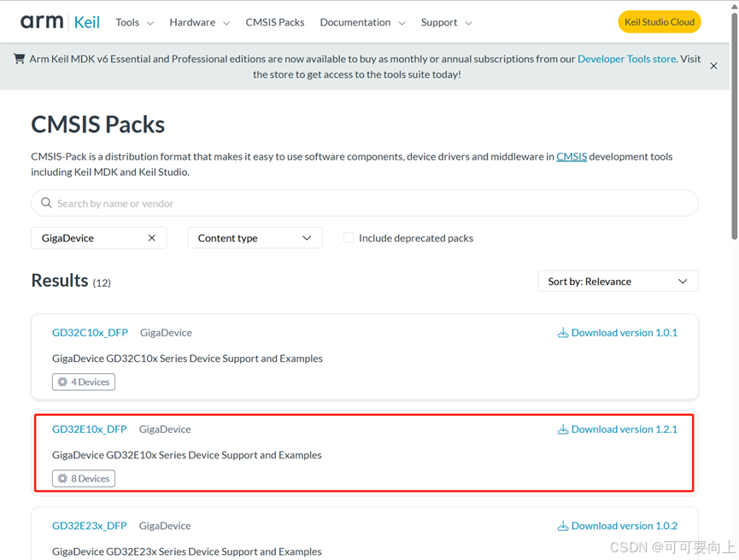Click the CMSIS Packs page heading
The height and width of the screenshot is (560, 739).
point(98,125)
